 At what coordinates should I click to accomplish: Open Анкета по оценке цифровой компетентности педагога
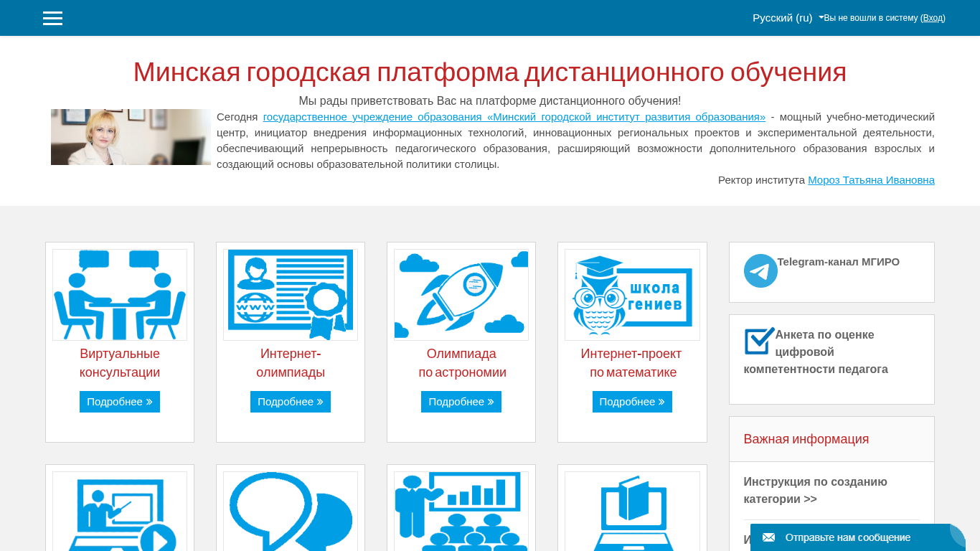[x=816, y=352]
